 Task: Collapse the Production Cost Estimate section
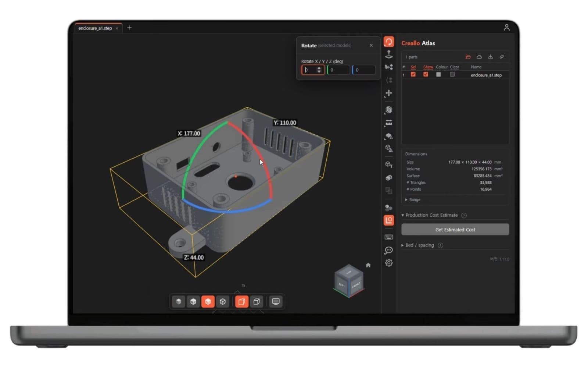(x=430, y=215)
